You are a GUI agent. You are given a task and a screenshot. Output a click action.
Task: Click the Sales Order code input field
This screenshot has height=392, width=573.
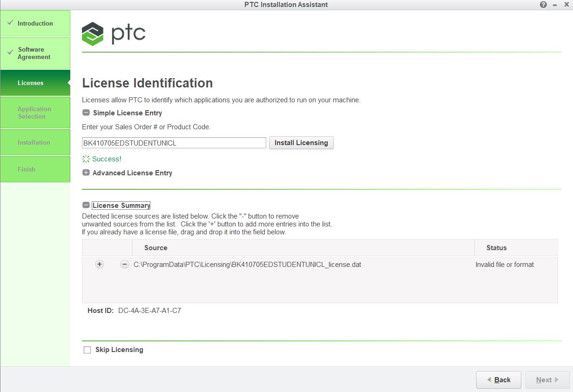(173, 143)
